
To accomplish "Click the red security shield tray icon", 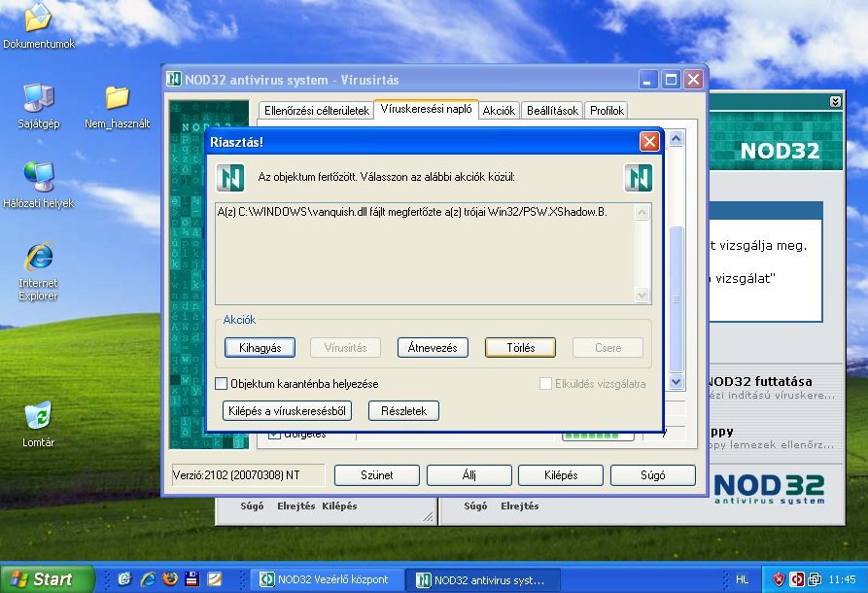I will [779, 579].
